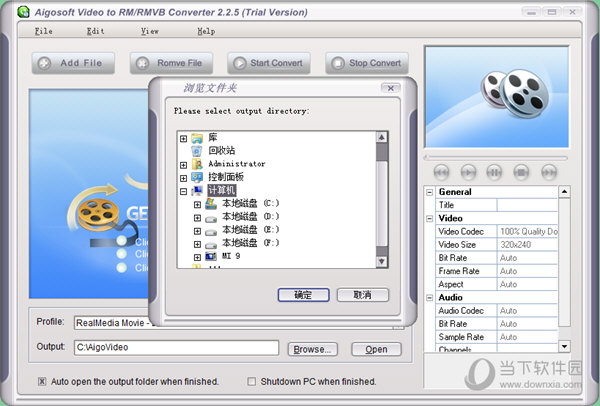Screen dimensions: 600x406
Task: Collapse the Video property group
Action: 430,218
